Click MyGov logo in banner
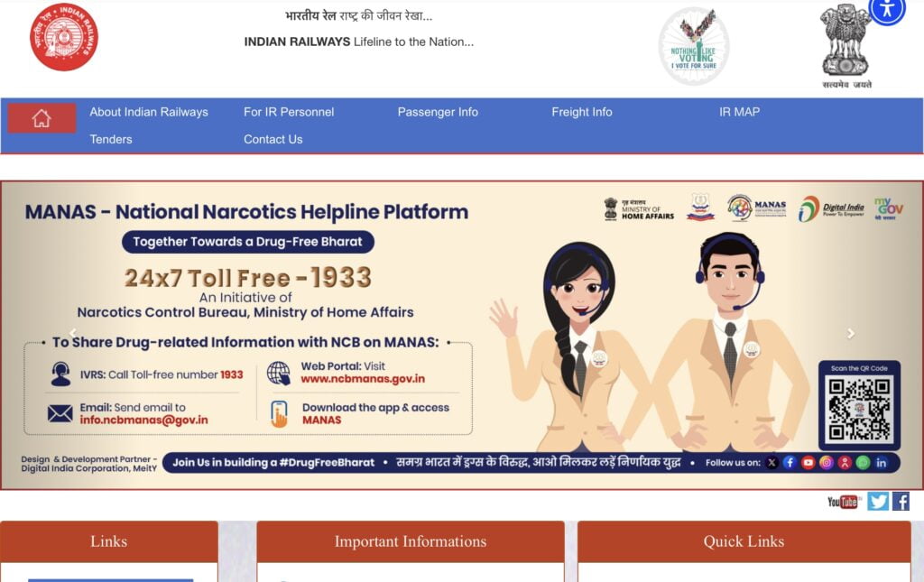 click(888, 208)
